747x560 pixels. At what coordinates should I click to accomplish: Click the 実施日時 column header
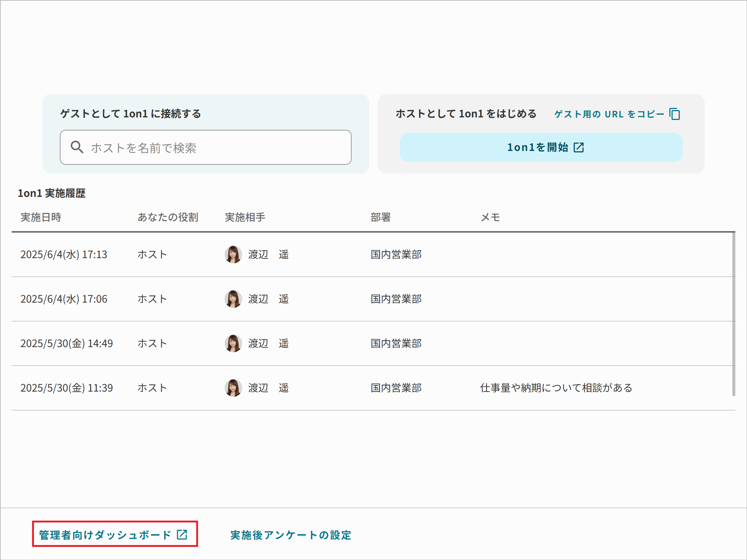pyautogui.click(x=41, y=217)
